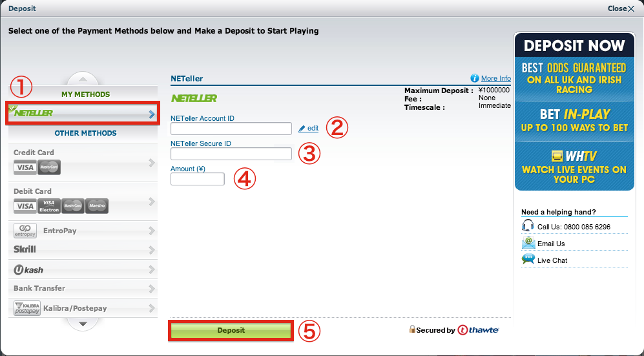This screenshot has width=644, height=356.
Task: Click the down arrow below payment methods
Action: (83, 324)
